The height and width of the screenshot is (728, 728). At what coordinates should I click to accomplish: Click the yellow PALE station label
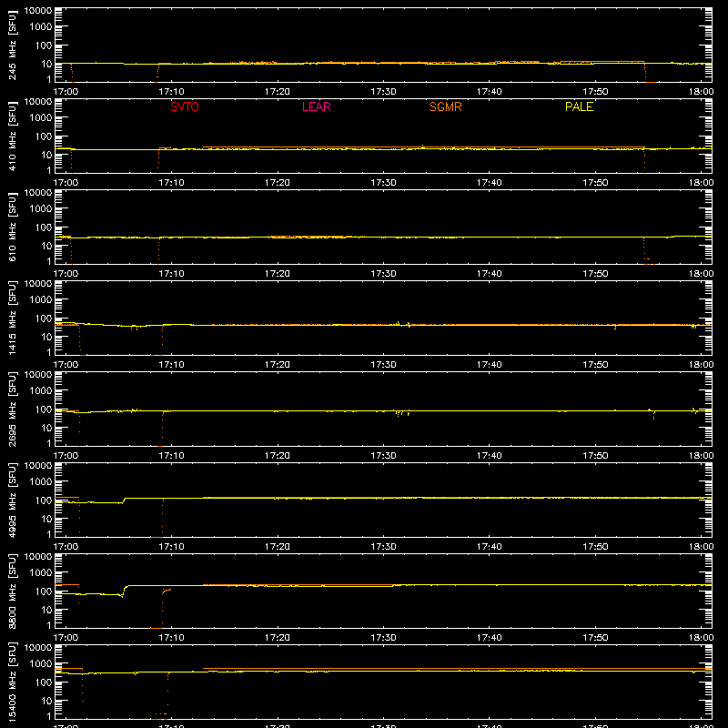(x=579, y=106)
